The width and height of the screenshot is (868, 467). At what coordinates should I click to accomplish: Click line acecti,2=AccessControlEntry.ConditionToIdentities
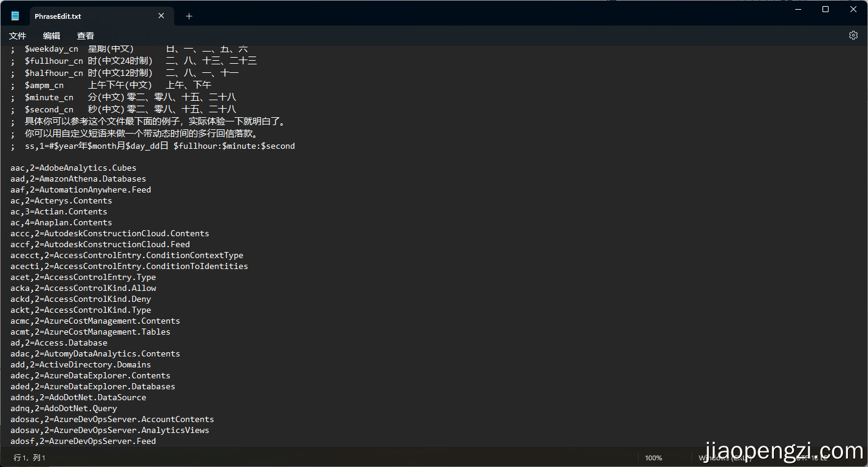click(x=129, y=266)
